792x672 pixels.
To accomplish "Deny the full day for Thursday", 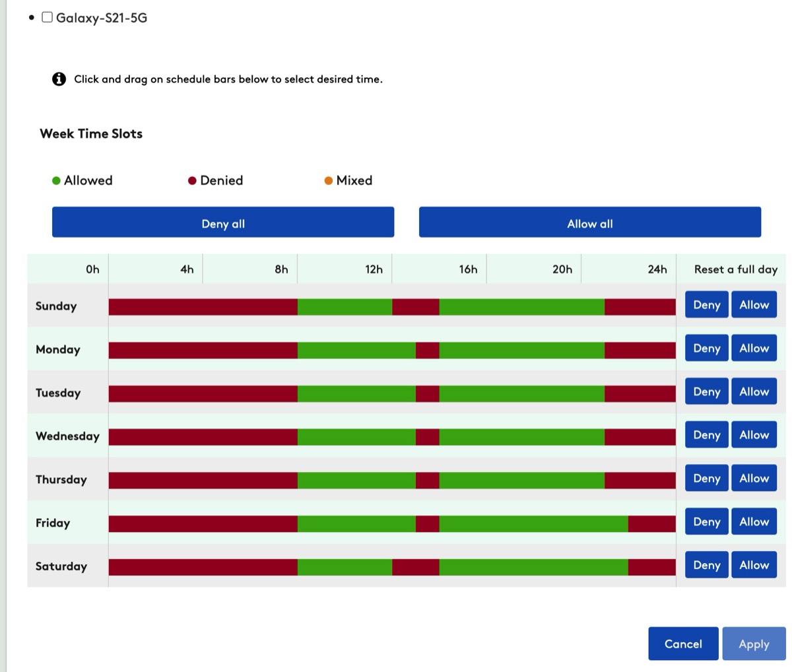I will [x=707, y=478].
